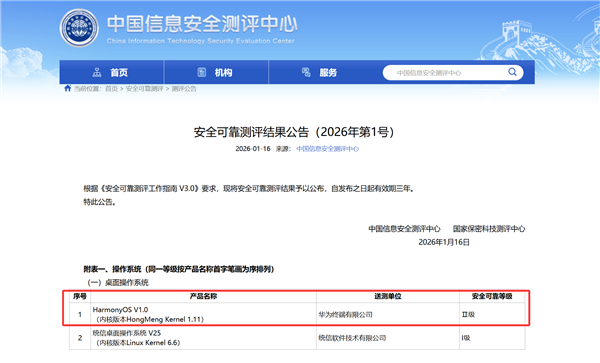Viewport: 600px width, 363px height.
Task: Select the announcement title 安全可靠测评结果公告
Action: (x=251, y=132)
